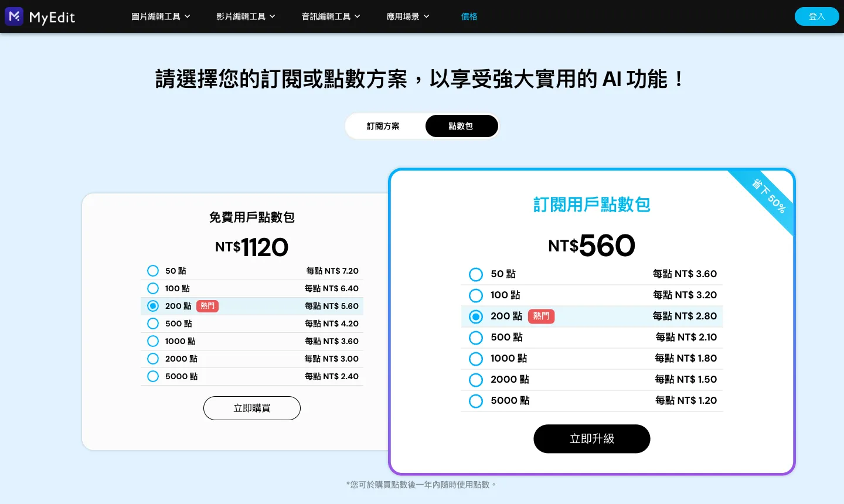
Task: Click the 登入 button
Action: pos(817,16)
